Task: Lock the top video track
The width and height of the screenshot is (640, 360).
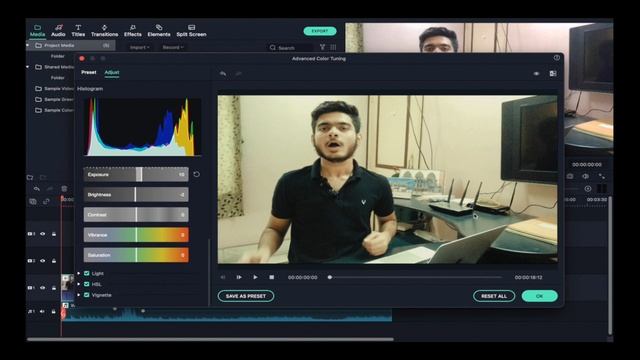Action: (53, 234)
